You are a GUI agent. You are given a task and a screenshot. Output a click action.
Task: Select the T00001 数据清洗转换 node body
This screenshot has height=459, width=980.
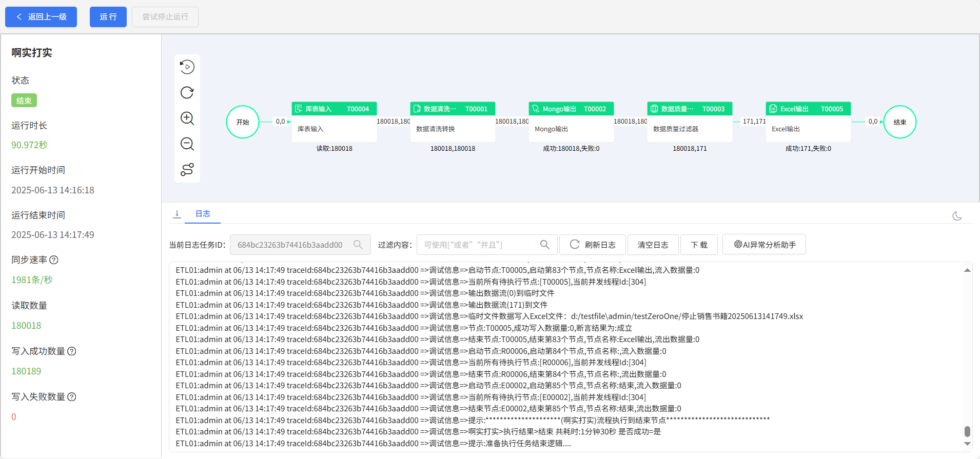pos(453,129)
